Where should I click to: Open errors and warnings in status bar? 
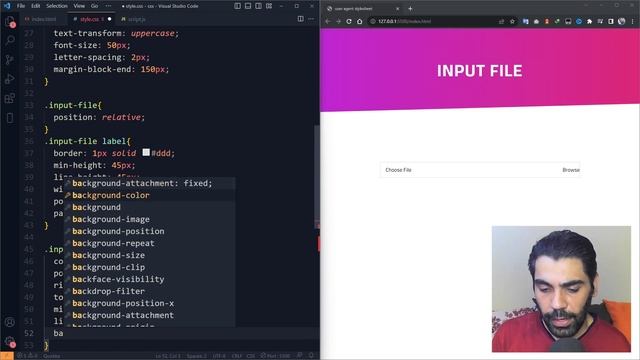28,356
